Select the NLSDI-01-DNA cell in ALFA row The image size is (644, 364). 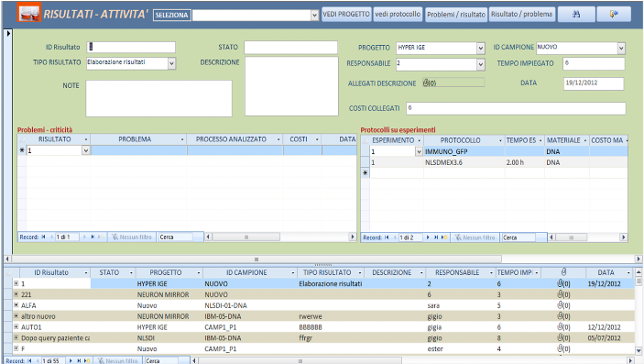250,305
